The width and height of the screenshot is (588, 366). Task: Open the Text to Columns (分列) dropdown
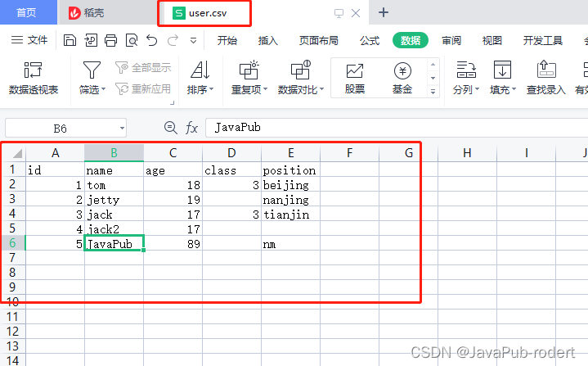(466, 89)
